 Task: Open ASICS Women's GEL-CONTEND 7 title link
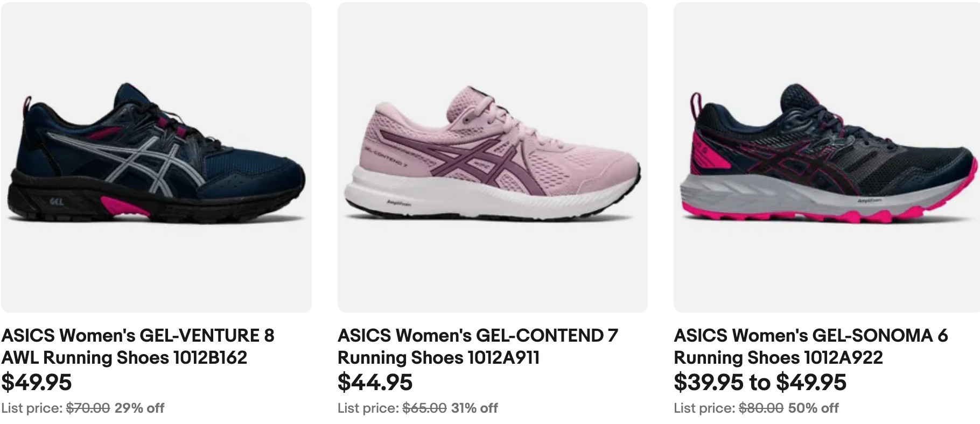point(477,346)
